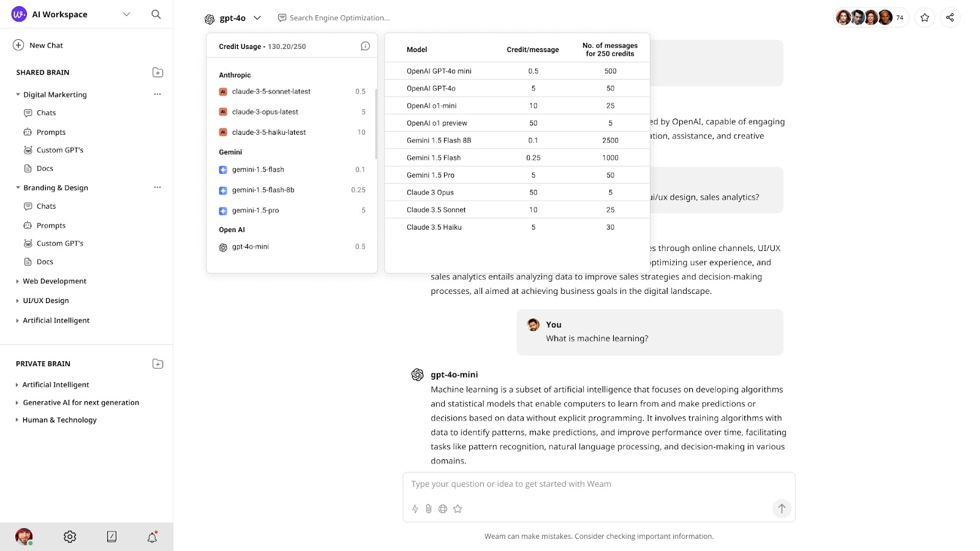The image size is (980, 551).
Task: Add new folder to Shared Brain
Action: pyautogui.click(x=157, y=72)
